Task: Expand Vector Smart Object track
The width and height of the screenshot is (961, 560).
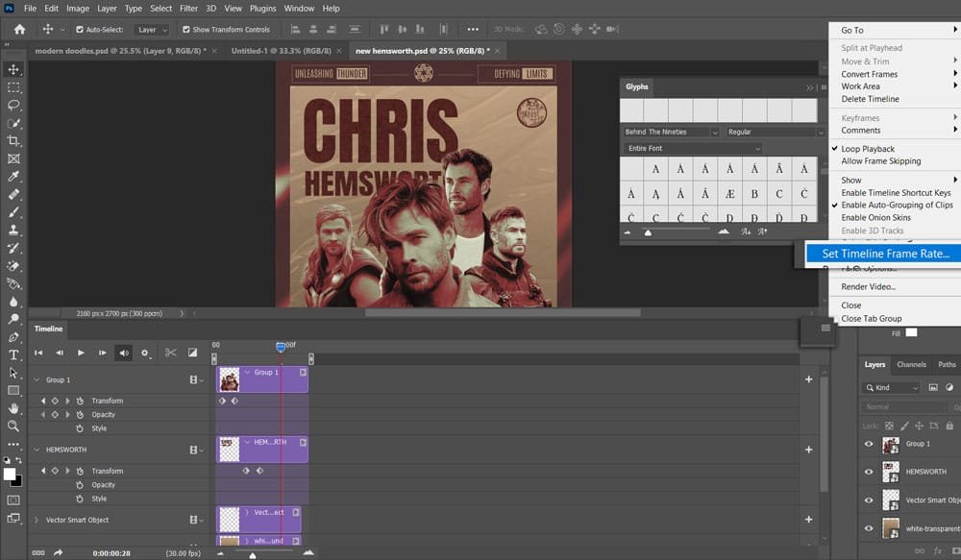Action: [x=37, y=520]
